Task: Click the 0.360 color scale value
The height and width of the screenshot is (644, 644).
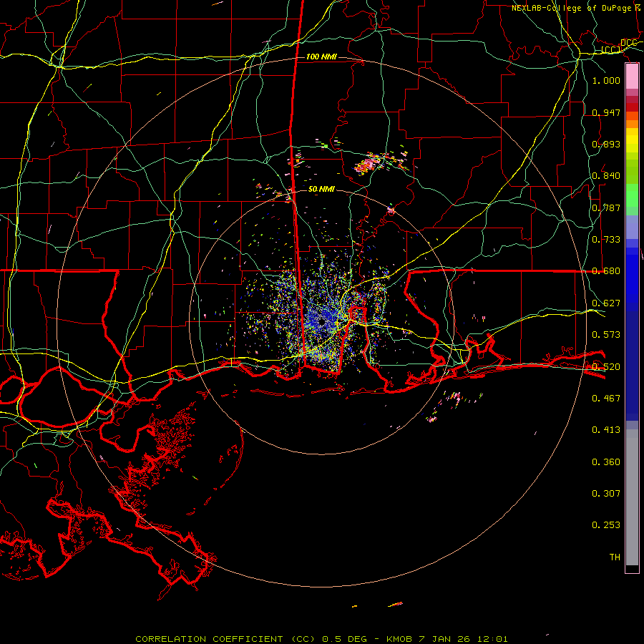Action: point(606,462)
